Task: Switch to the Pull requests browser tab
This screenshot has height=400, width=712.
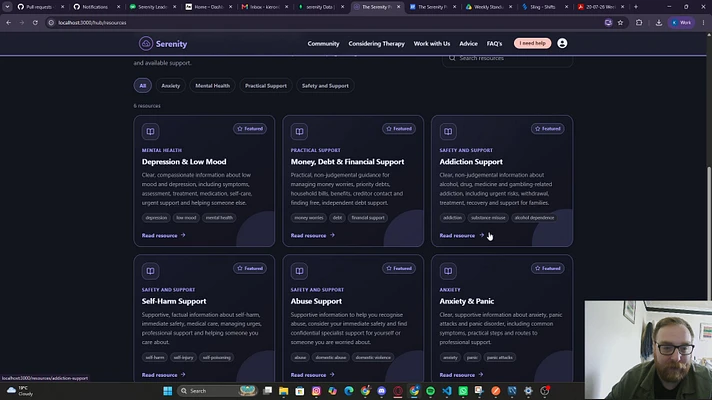Action: point(39,7)
